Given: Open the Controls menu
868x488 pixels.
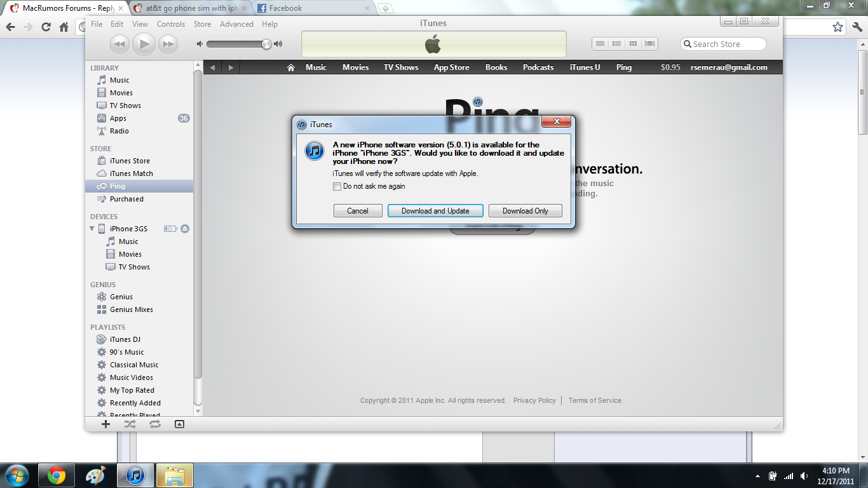Looking at the screenshot, I should [171, 24].
